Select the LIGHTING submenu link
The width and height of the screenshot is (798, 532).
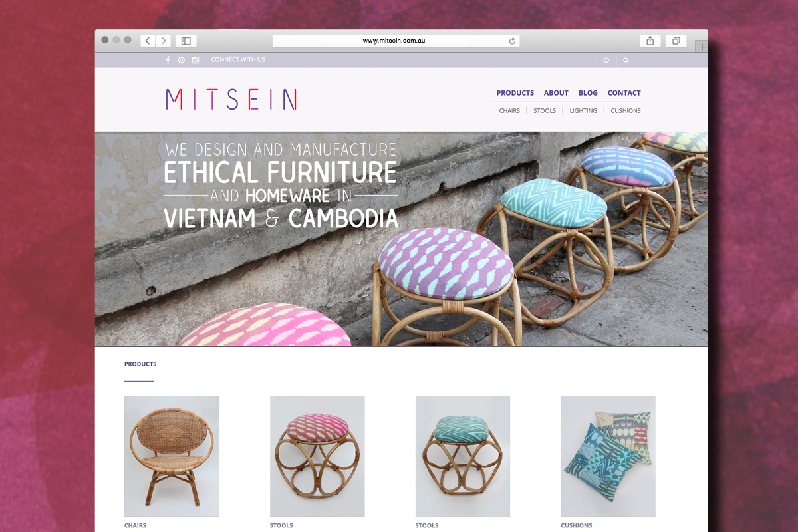point(583,110)
